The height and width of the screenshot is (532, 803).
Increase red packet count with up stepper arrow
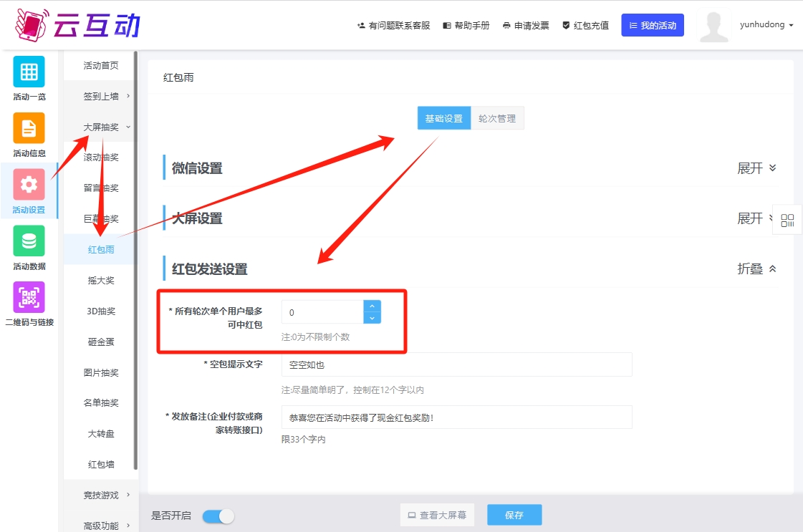click(372, 306)
